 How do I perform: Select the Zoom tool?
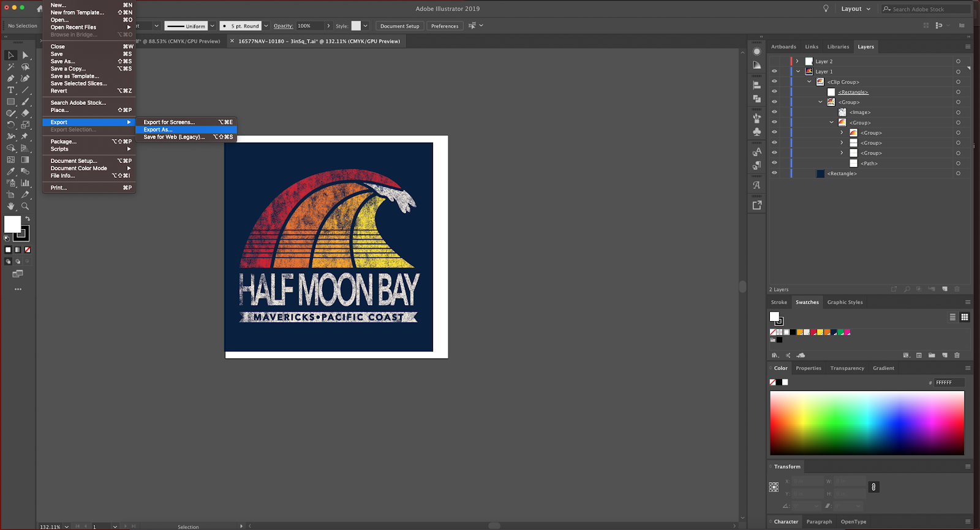coord(25,206)
